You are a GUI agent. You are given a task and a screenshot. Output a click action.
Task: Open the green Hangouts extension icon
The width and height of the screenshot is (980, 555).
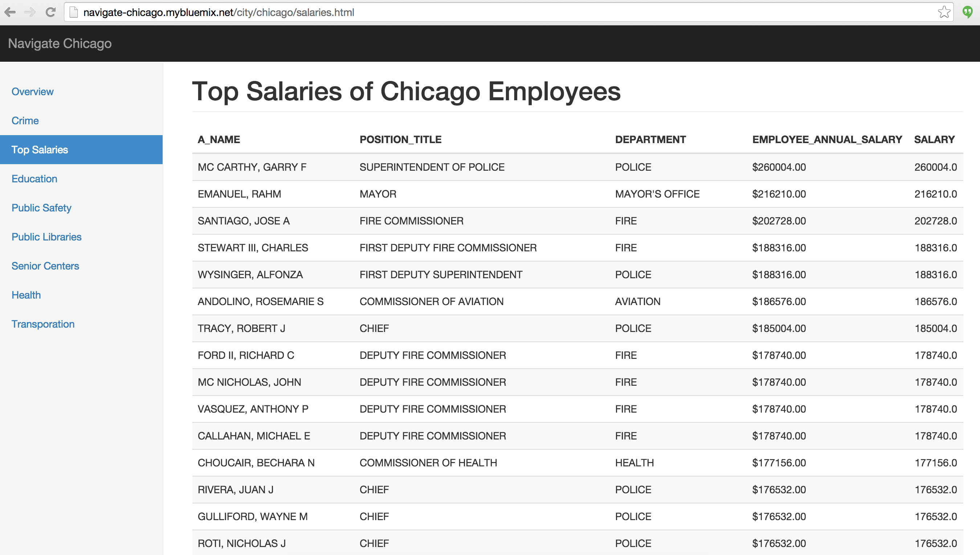[x=967, y=12]
